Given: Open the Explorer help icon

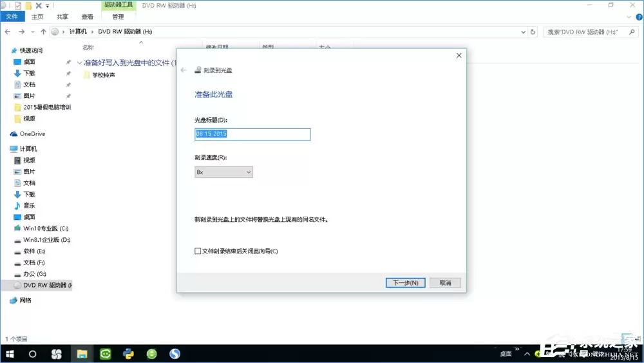Looking at the screenshot, I should (x=639, y=17).
